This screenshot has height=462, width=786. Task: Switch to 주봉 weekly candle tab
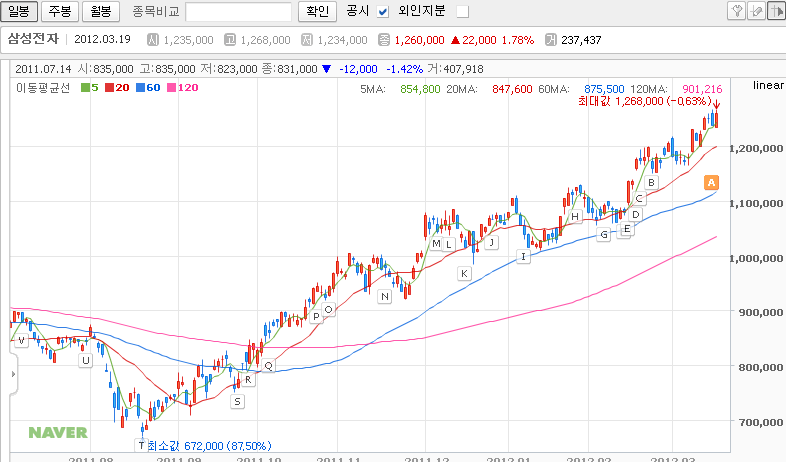(x=60, y=11)
